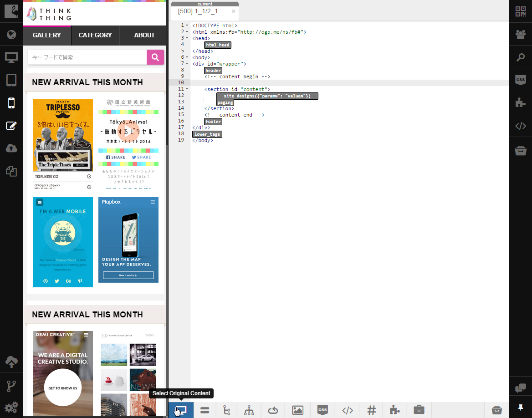Image resolution: width=532 pixels, height=418 pixels.
Task: Open the Nippon Design Center thumbnail
Action: point(128,373)
